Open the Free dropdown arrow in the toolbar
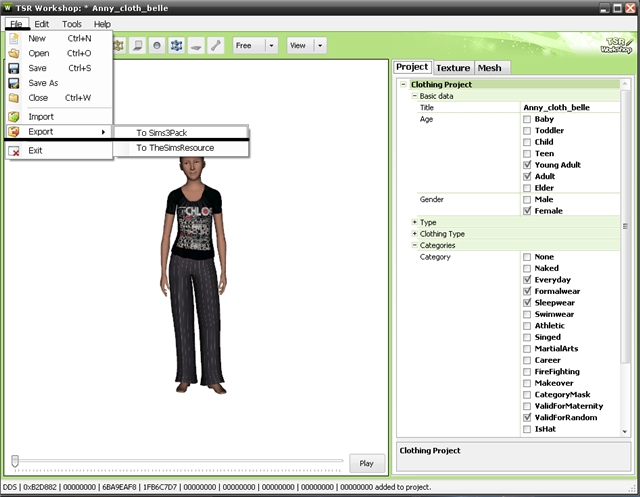Viewport: 640px width, 497px height. tap(271, 46)
